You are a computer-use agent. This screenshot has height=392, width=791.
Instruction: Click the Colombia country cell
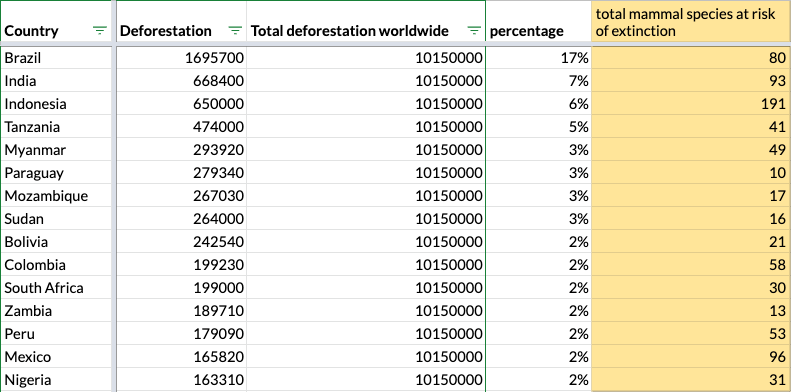(x=55, y=264)
